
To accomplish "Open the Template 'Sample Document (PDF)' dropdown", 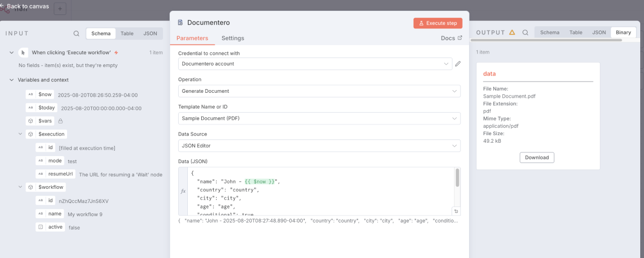I will point(319,118).
